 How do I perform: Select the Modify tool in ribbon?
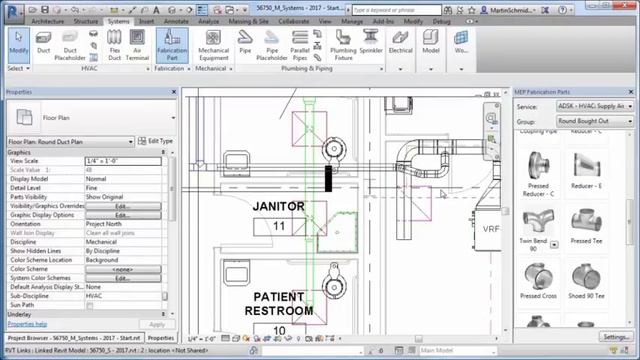click(x=18, y=45)
